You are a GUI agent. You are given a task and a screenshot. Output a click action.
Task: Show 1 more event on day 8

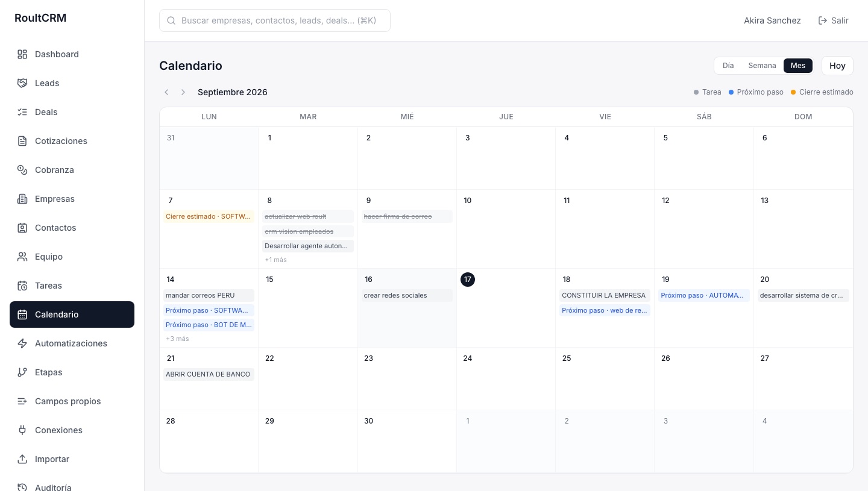coord(275,260)
